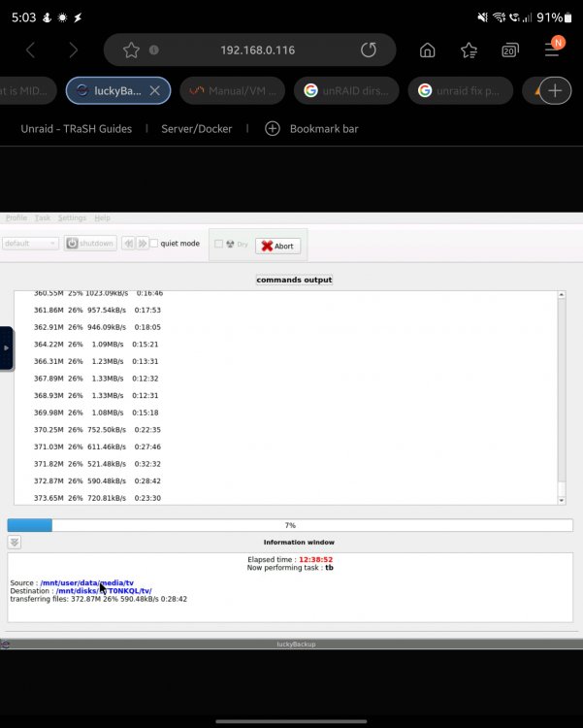Switch to the unRAID dirs Google tab
This screenshot has width=583, height=728.
point(346,90)
